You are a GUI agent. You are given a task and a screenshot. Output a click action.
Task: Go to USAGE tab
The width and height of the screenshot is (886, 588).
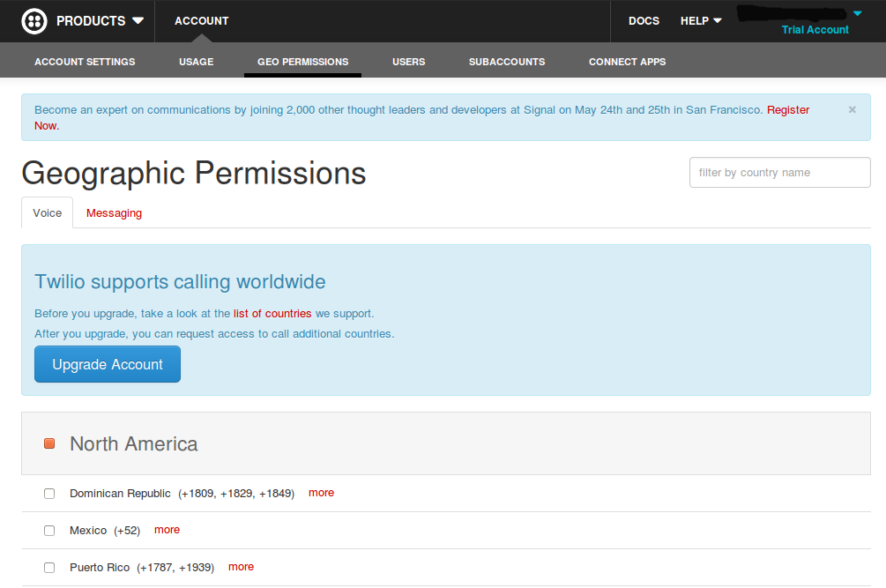coord(196,62)
